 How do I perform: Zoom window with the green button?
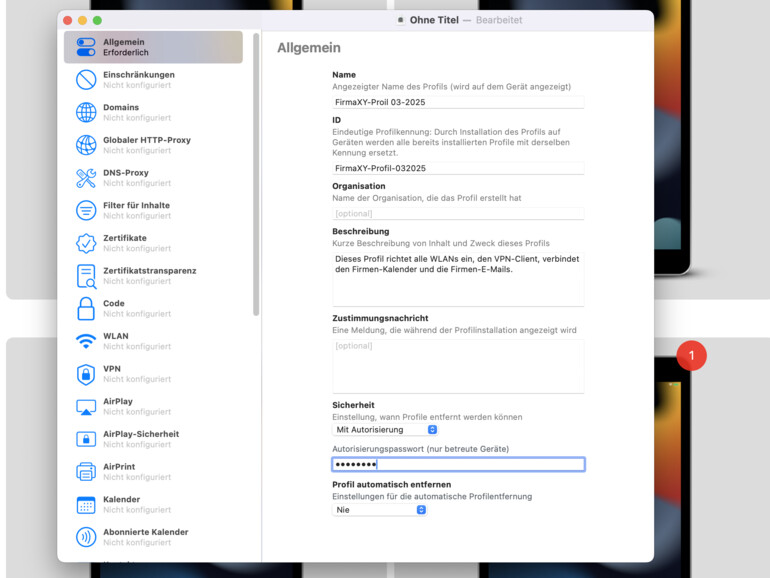point(97,20)
